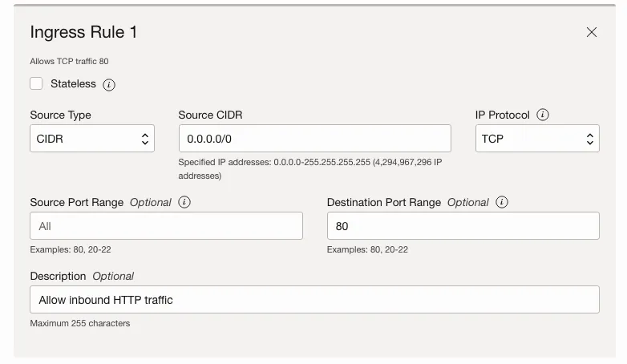Image resolution: width=627 pixels, height=364 pixels.
Task: Open the Source Type dropdown
Action: click(92, 139)
